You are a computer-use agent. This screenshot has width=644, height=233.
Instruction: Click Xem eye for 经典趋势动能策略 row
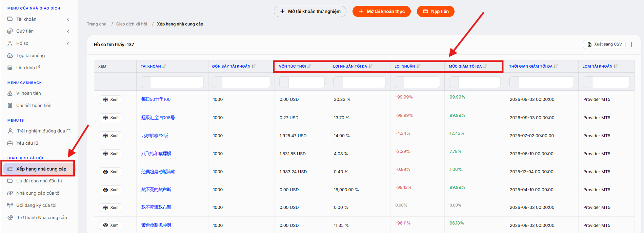click(110, 172)
